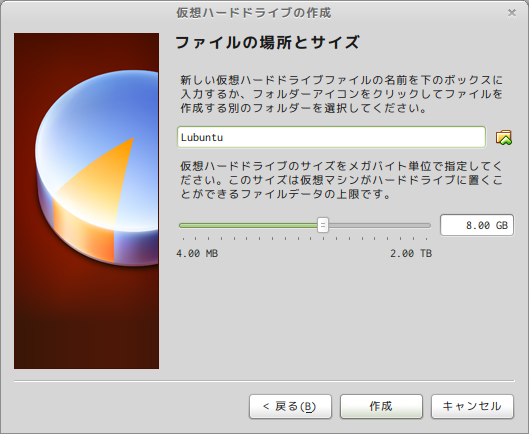The height and width of the screenshot is (434, 529).
Task: Click the paragraph about naming the drive file
Action: [x=341, y=94]
